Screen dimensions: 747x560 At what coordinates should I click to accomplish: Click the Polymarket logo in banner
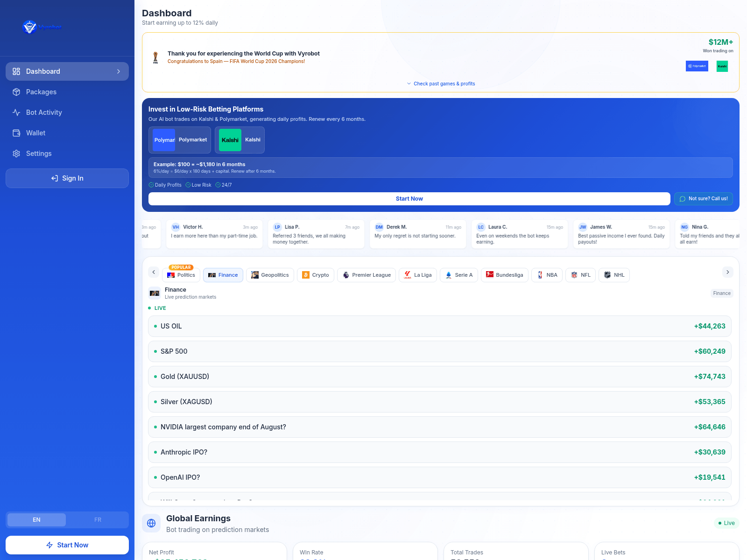click(697, 66)
